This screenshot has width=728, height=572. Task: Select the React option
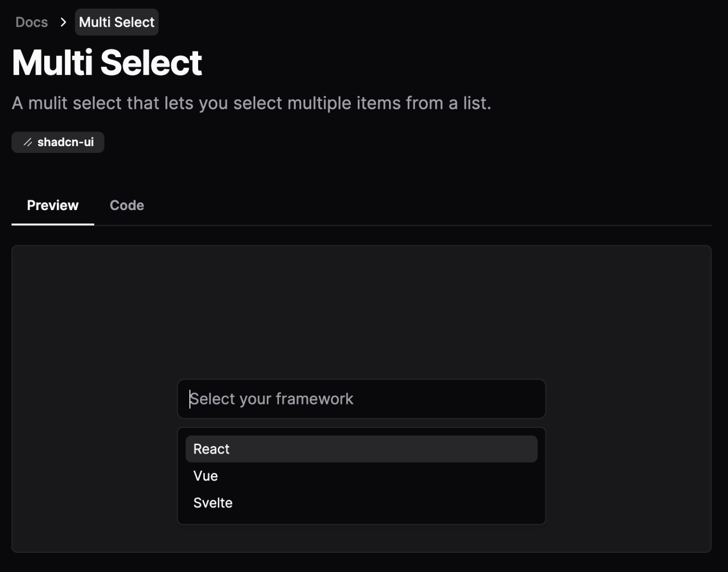coord(361,449)
